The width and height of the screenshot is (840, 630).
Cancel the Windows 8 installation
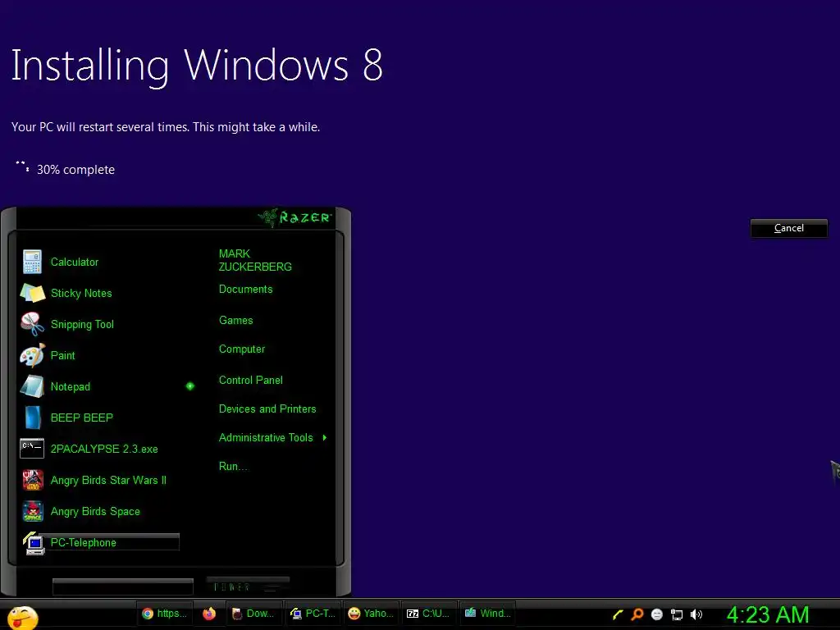(788, 228)
